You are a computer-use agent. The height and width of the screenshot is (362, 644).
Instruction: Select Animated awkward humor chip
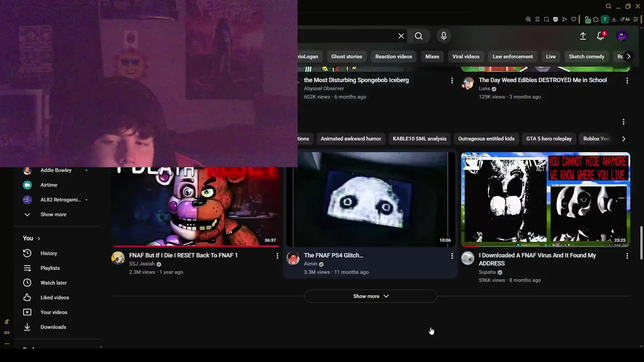tap(351, 139)
